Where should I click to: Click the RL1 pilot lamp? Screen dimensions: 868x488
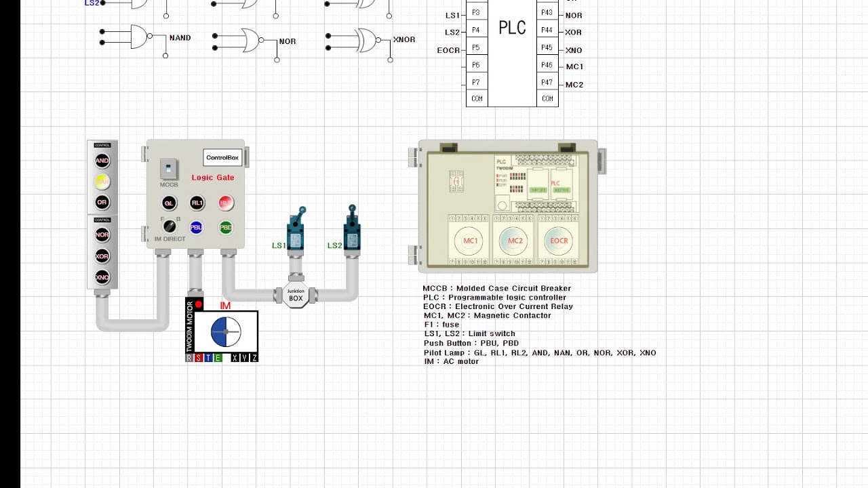pyautogui.click(x=197, y=203)
